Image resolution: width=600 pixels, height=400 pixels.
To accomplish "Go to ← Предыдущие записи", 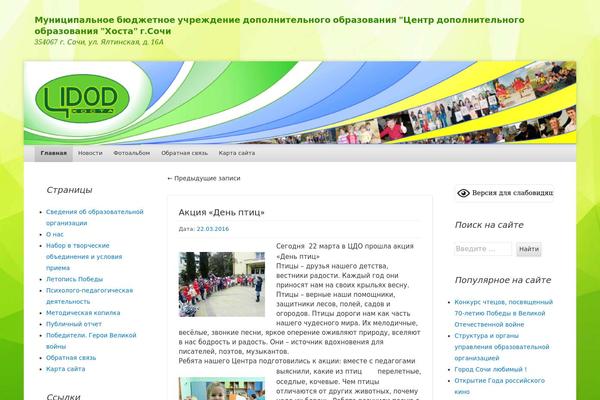I will pyautogui.click(x=204, y=178).
